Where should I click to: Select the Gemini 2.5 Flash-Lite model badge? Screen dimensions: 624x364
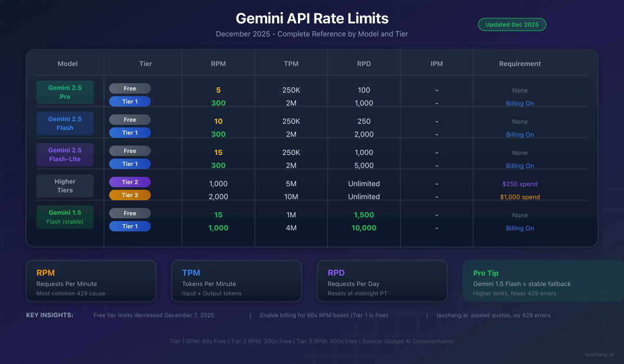click(64, 154)
